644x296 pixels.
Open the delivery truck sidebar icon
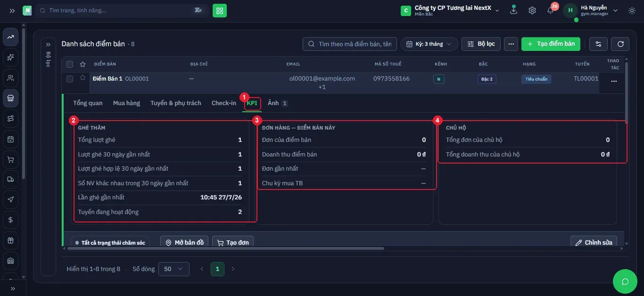click(10, 180)
